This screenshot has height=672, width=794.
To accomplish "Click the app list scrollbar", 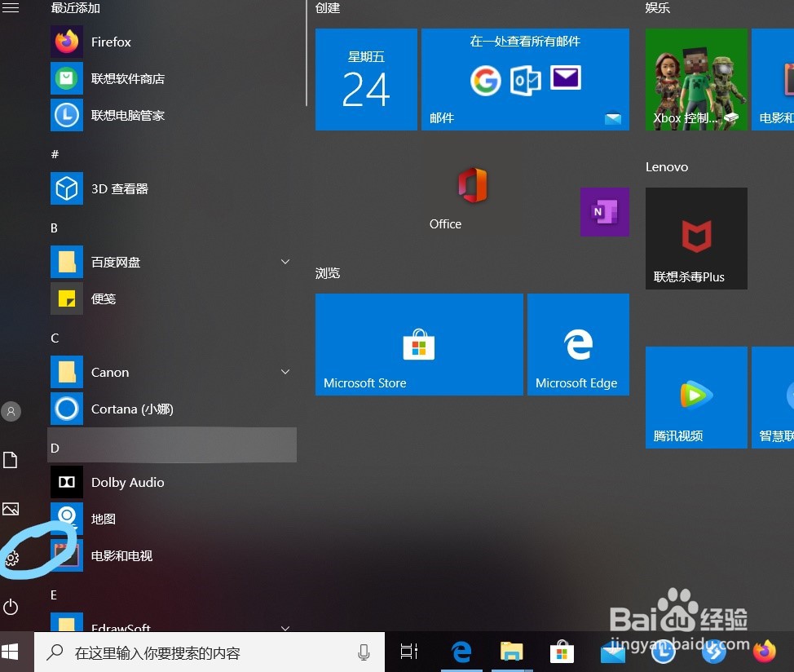I will tap(307, 53).
